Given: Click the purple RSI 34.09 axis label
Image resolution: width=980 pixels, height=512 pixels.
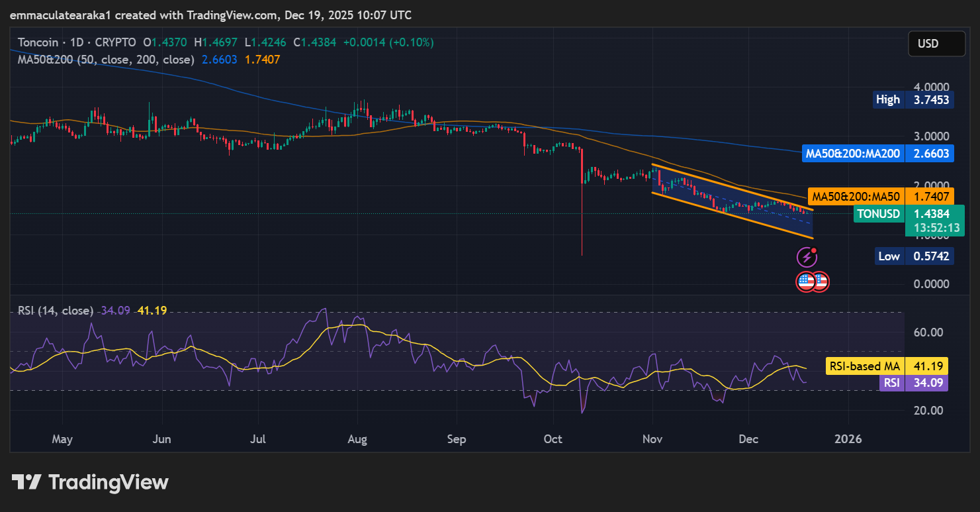Looking at the screenshot, I should coord(913,382).
